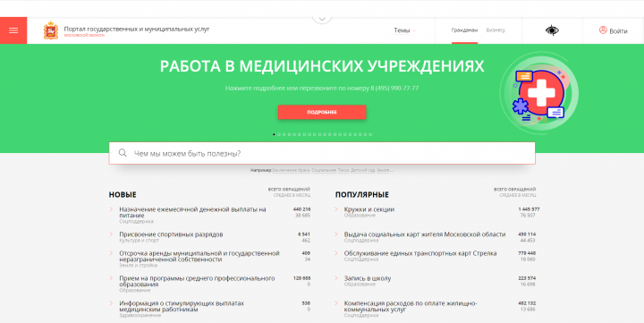Open Компенсация расходов по оплате жилищно-коммунальных услуг
The width and height of the screenshot is (644, 323).
(x=411, y=306)
